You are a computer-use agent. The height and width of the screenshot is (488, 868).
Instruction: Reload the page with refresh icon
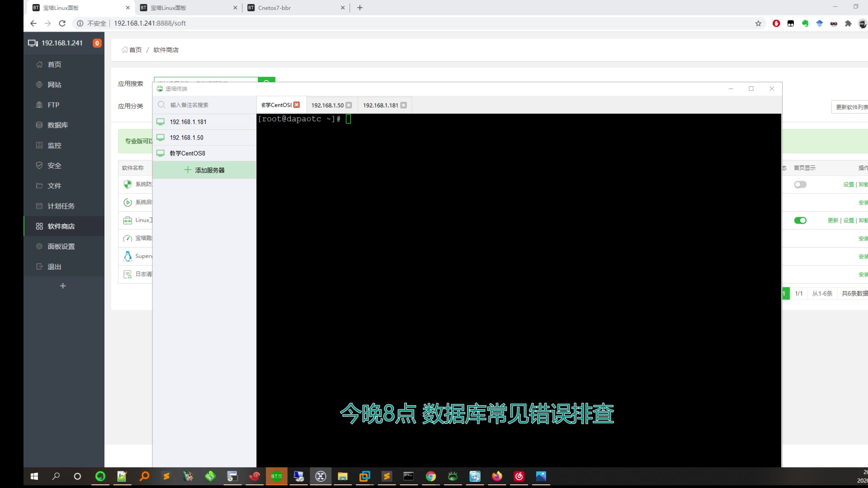(62, 23)
